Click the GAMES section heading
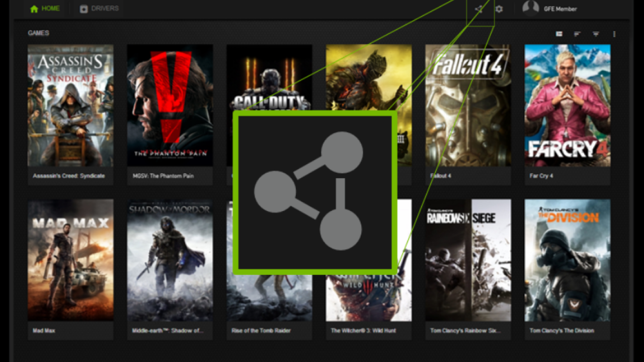 coord(38,33)
